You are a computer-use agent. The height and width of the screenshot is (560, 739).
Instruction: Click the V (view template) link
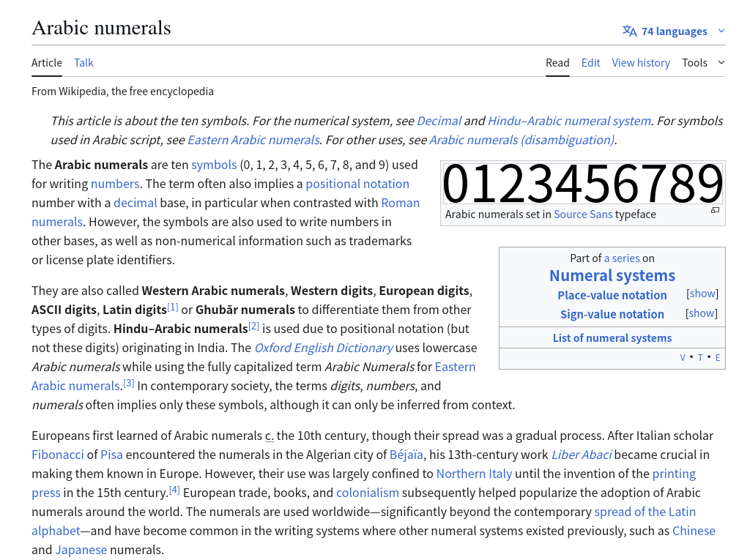[x=683, y=358]
